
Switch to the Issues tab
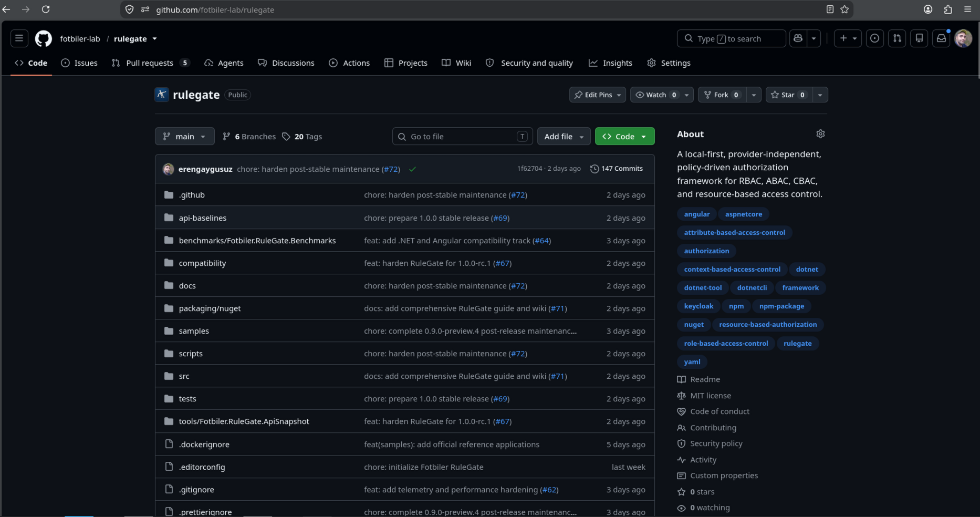[79, 63]
